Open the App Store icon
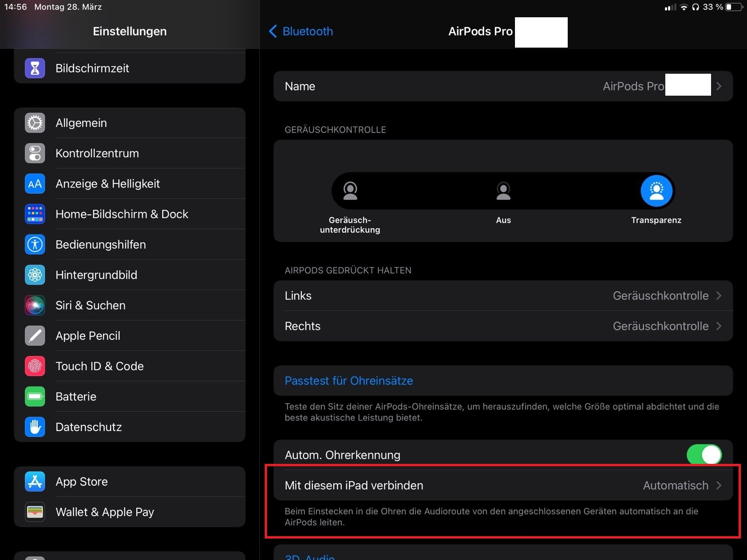The height and width of the screenshot is (560, 747). click(35, 481)
